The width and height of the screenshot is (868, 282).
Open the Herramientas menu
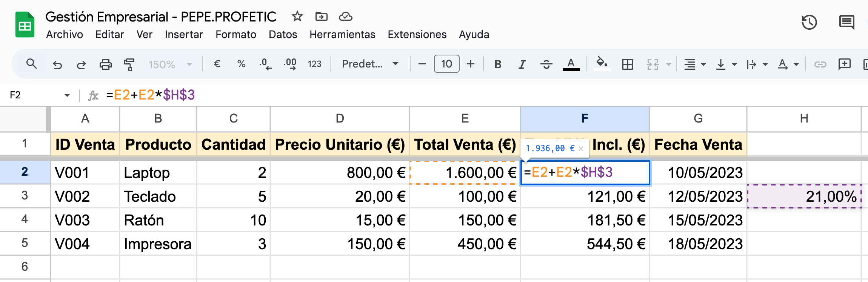pyautogui.click(x=342, y=34)
